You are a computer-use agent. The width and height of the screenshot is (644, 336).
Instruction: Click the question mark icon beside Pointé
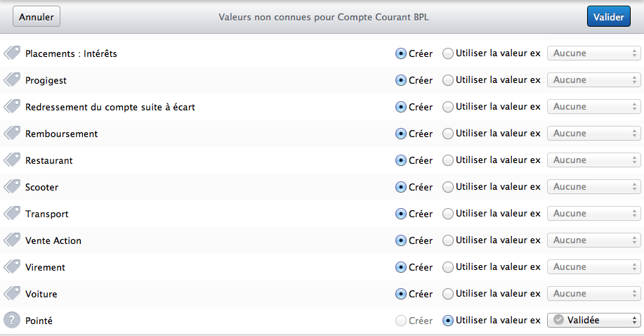click(x=12, y=321)
